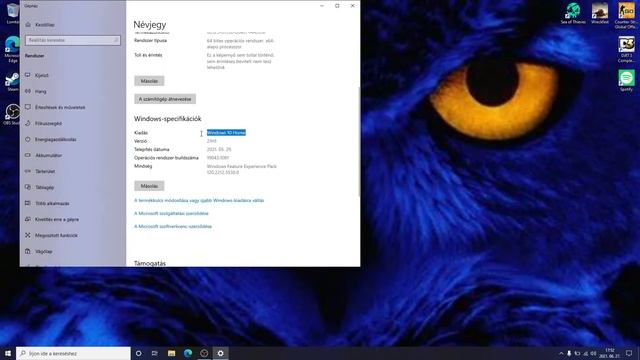
Task: Click Másolás button under device specifications
Action: click(x=149, y=81)
